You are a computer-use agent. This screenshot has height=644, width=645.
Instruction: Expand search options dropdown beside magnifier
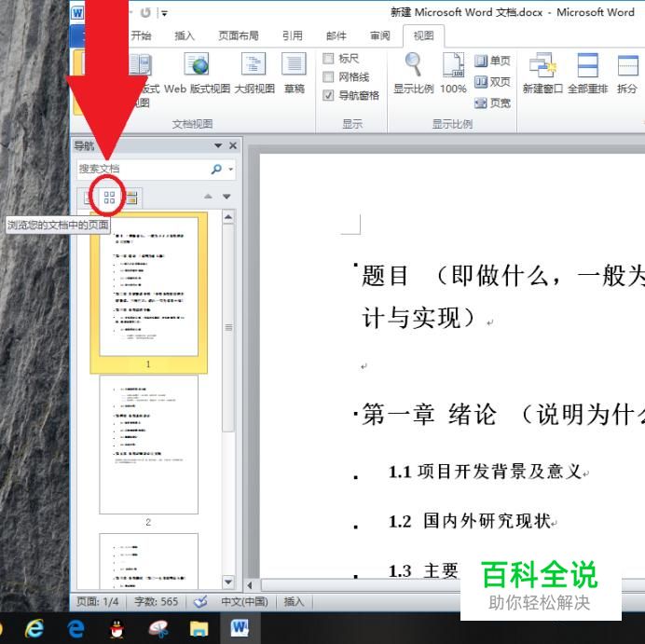click(231, 169)
